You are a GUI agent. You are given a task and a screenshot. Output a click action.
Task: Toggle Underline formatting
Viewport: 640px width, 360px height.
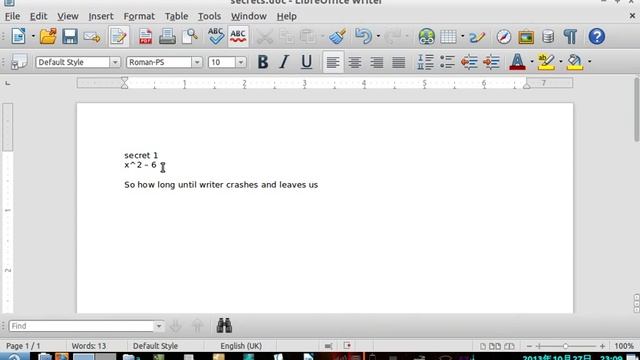306,62
